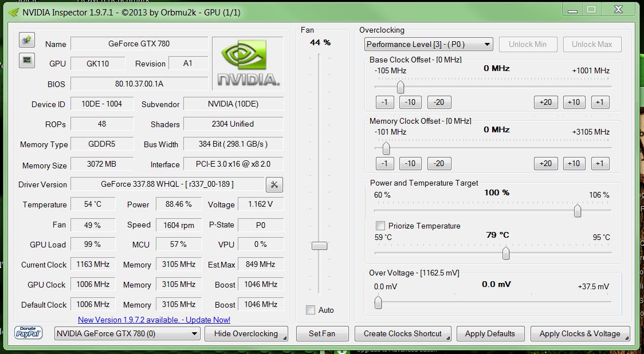Click the Device ID value 10DE - 1004

tap(102, 104)
